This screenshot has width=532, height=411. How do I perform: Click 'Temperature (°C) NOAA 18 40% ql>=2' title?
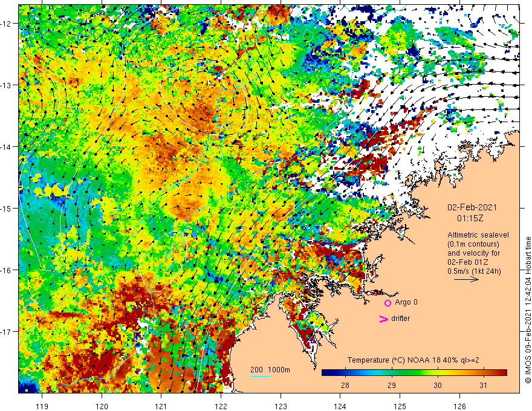(414, 360)
